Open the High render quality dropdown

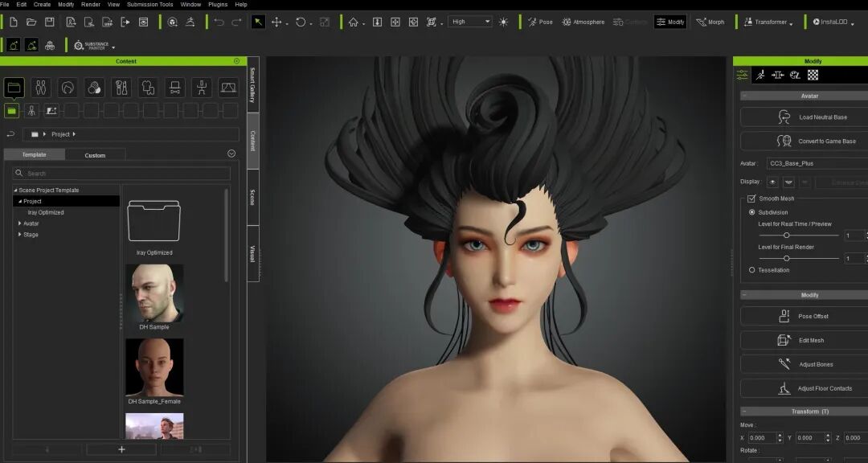click(x=470, y=22)
